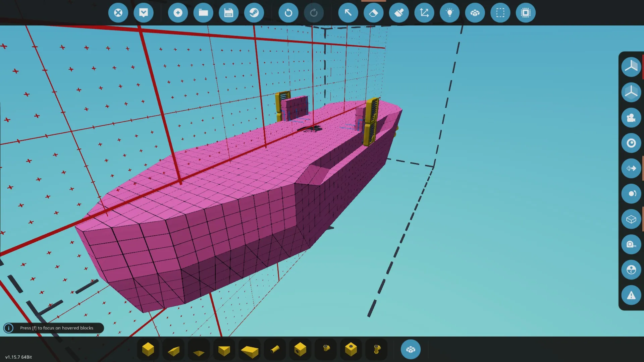The width and height of the screenshot is (644, 362).
Task: Select the dashed area selection tool
Action: point(500,13)
